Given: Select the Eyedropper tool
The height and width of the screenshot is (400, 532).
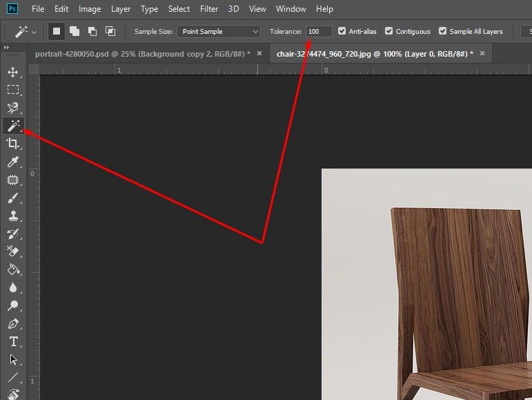Looking at the screenshot, I should pos(12,162).
